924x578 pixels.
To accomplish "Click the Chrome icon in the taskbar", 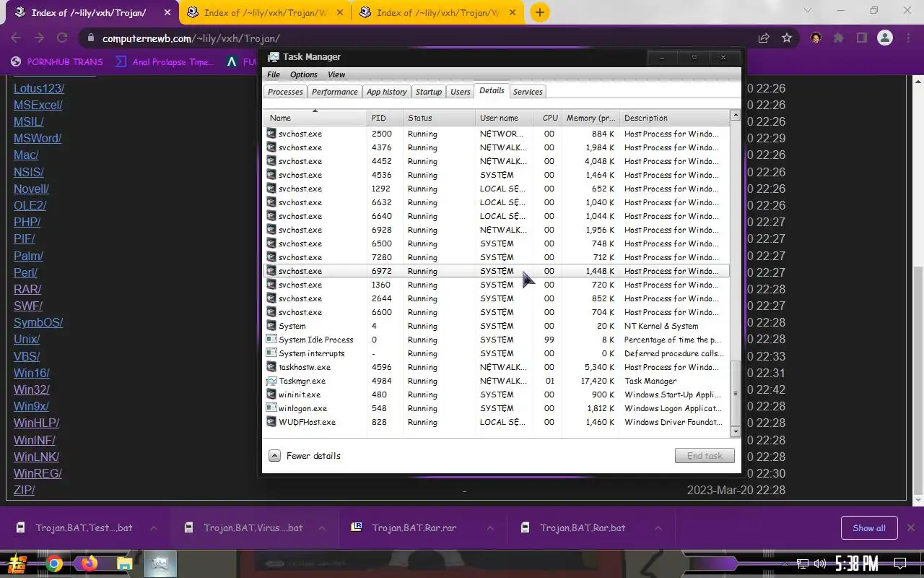I will tap(54, 564).
